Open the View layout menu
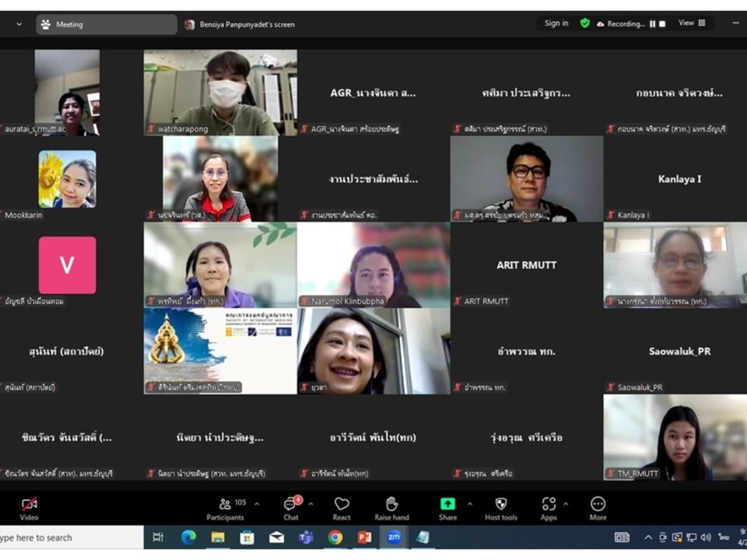The height and width of the screenshot is (560, 747). 692,23
